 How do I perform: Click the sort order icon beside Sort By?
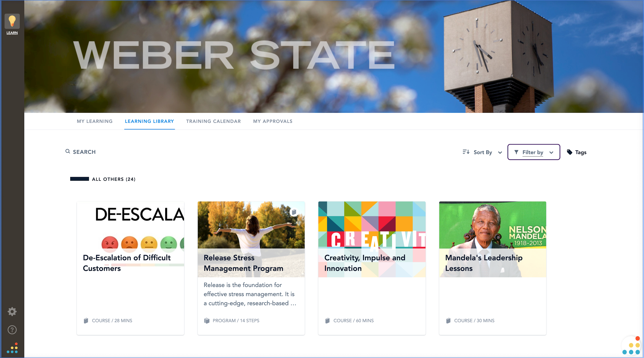466,152
